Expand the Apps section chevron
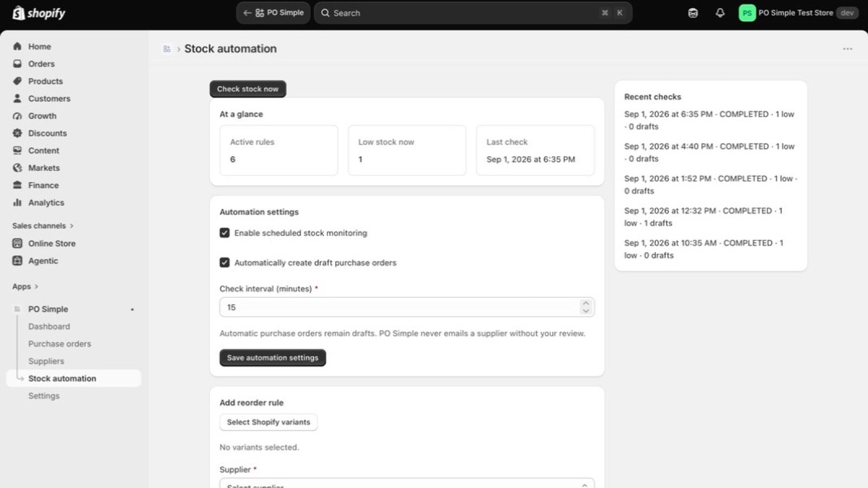 pyautogui.click(x=36, y=286)
